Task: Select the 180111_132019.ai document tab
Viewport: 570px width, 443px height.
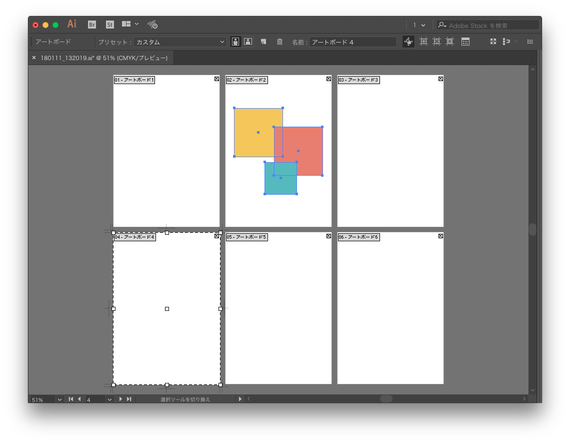Action: 104,58
